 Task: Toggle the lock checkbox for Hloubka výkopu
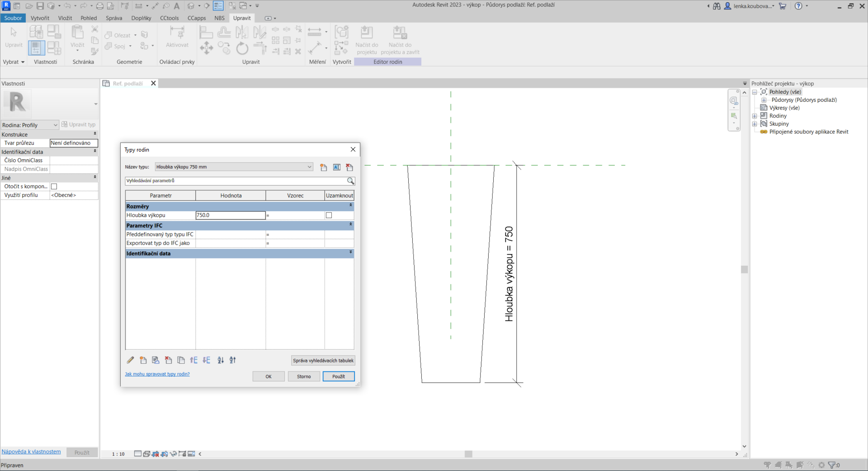(x=329, y=215)
